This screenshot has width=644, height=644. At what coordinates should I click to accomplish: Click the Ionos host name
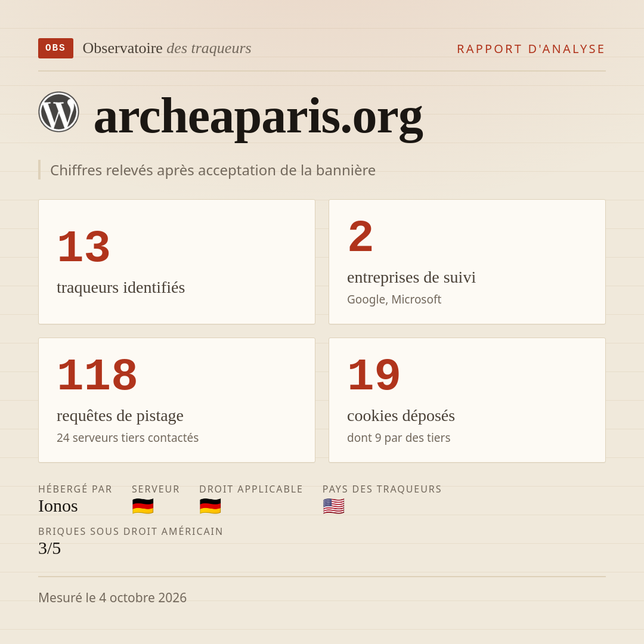click(58, 506)
